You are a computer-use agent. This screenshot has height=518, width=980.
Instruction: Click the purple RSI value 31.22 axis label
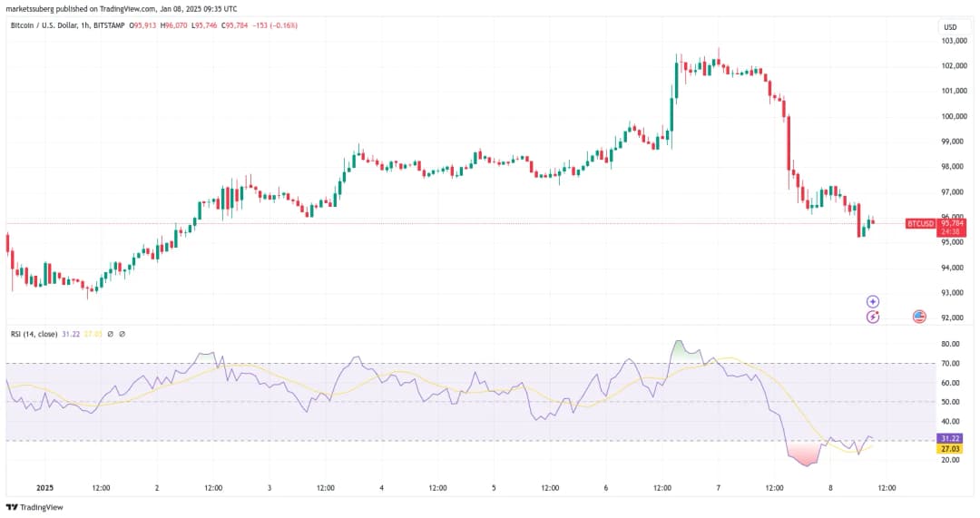(951, 438)
